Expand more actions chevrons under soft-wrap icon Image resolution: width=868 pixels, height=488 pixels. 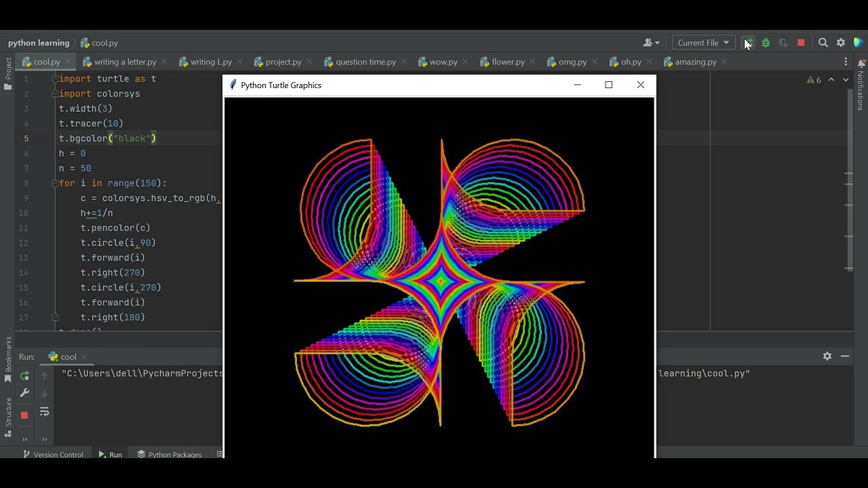pos(44,439)
